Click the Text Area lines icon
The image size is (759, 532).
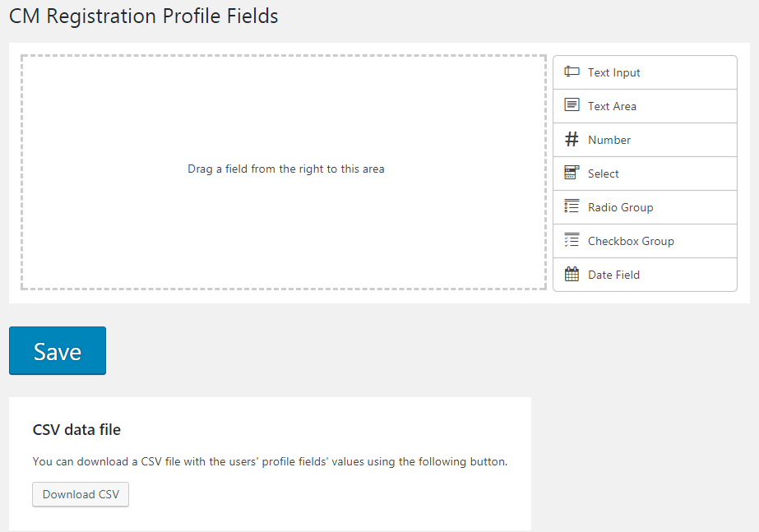[572, 105]
